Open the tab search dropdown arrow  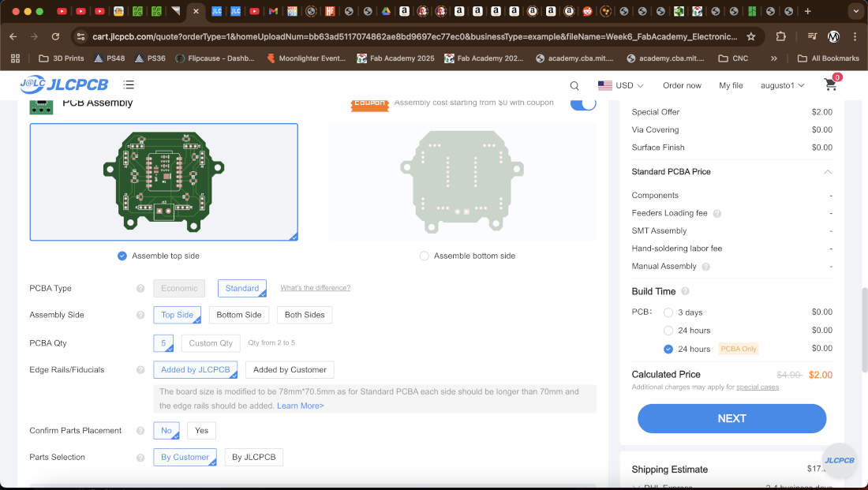click(x=856, y=11)
